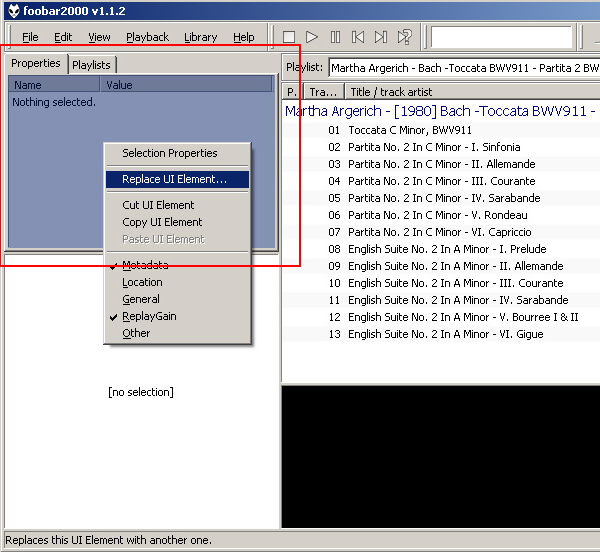Click the random playback button
Screen dimensions: 600x552
pos(404,37)
